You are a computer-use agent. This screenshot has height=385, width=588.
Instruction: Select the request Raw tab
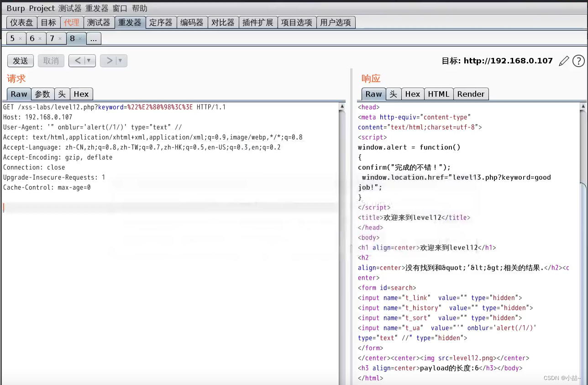[19, 94]
